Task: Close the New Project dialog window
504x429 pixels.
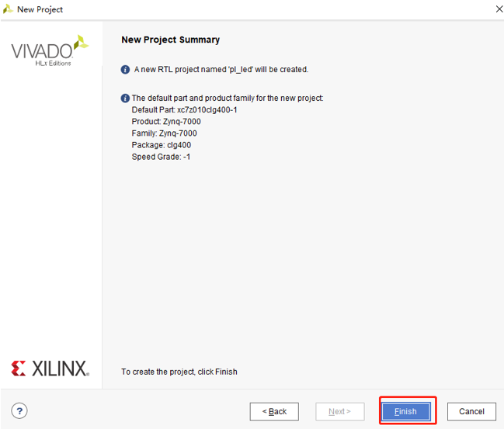Action: pyautogui.click(x=499, y=9)
